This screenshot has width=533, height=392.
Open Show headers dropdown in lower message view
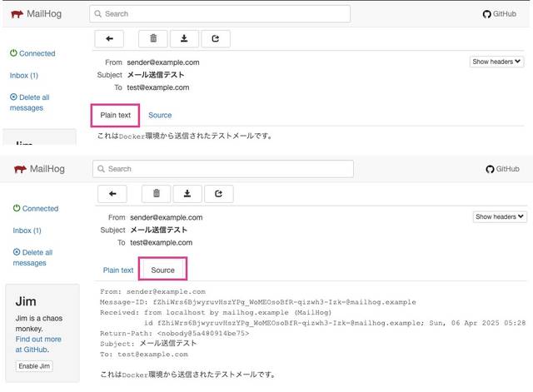pos(500,216)
